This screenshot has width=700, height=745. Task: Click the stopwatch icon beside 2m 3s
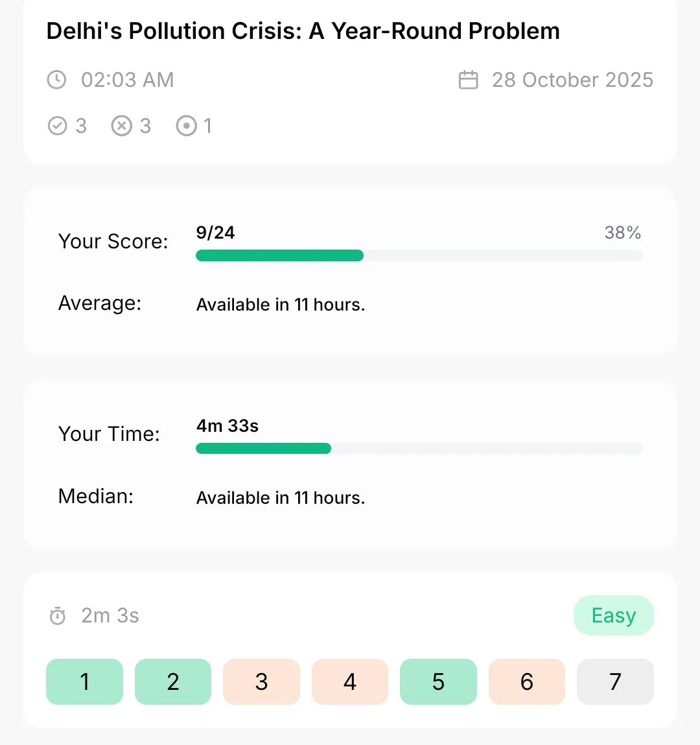tap(58, 616)
